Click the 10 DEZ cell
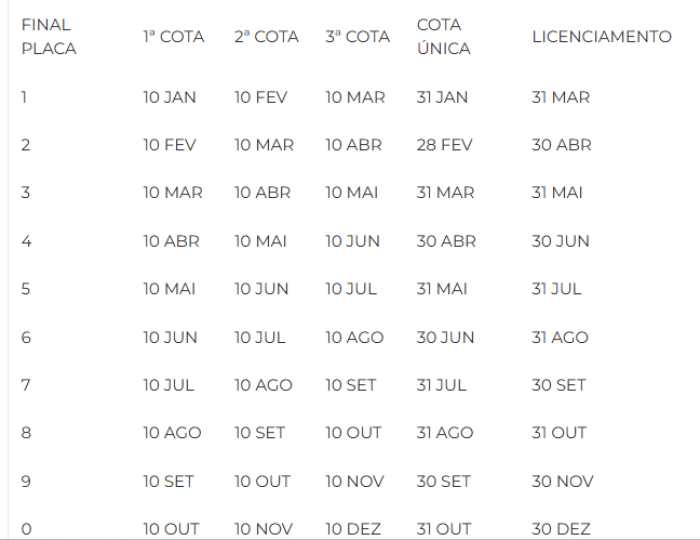Screen dimensions: 700x540 tap(353, 529)
